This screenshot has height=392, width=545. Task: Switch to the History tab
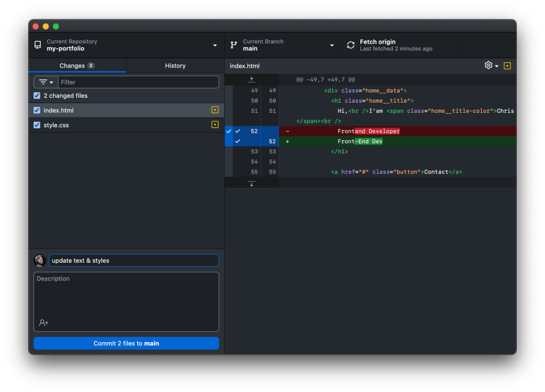tap(175, 65)
